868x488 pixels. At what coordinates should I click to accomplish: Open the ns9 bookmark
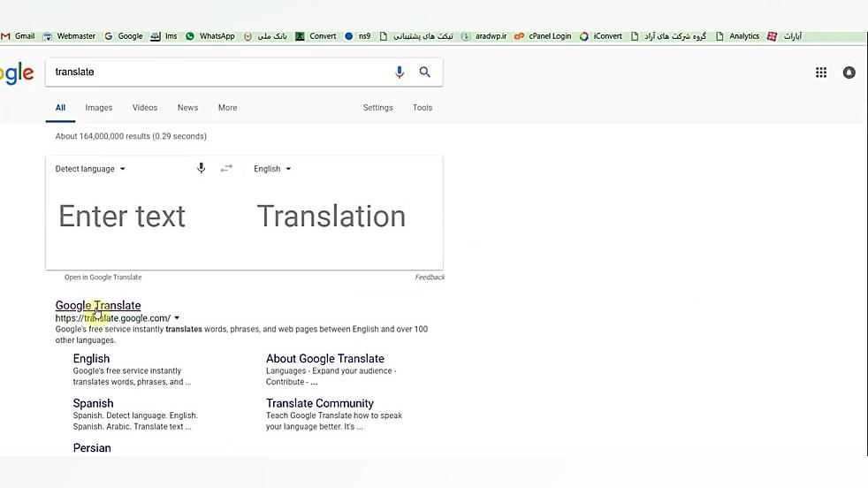(358, 36)
